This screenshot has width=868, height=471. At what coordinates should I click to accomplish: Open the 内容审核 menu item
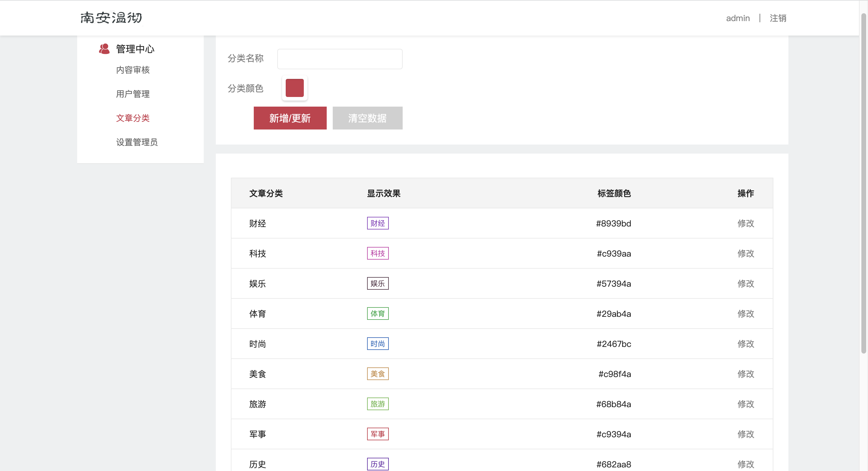click(x=133, y=70)
